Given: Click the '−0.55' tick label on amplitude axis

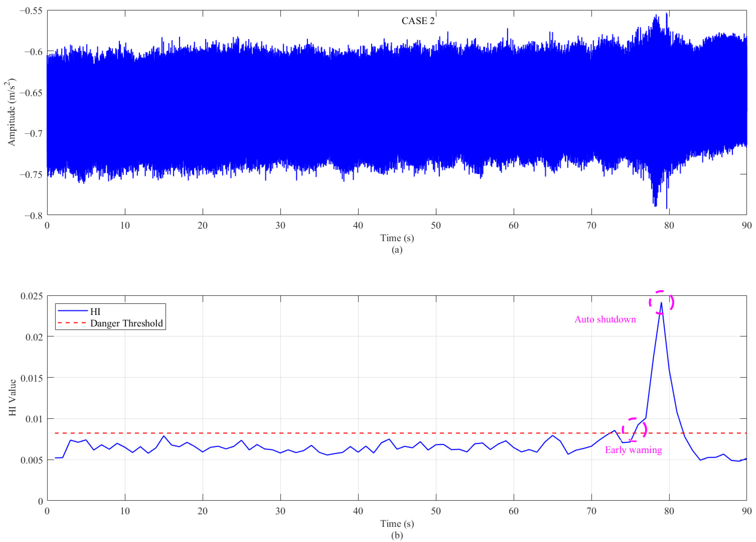Looking at the screenshot, I should (x=31, y=11).
